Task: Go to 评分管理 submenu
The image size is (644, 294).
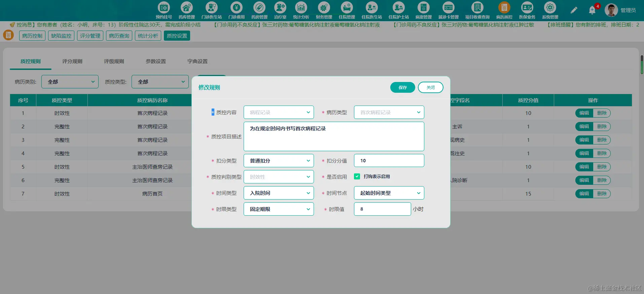Action: point(90,36)
